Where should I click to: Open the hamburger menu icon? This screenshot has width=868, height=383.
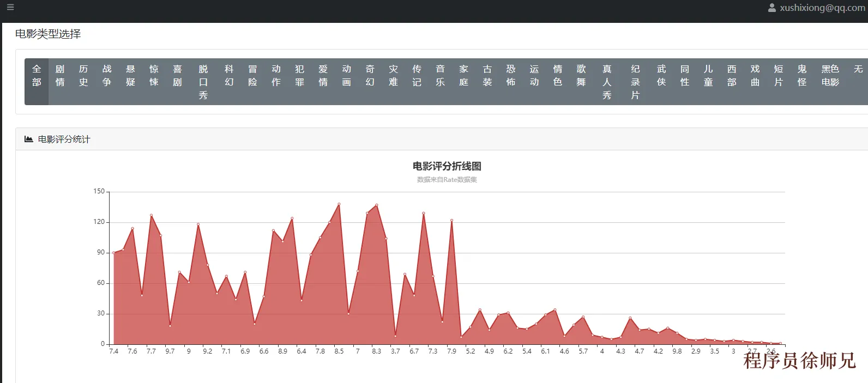click(x=10, y=7)
